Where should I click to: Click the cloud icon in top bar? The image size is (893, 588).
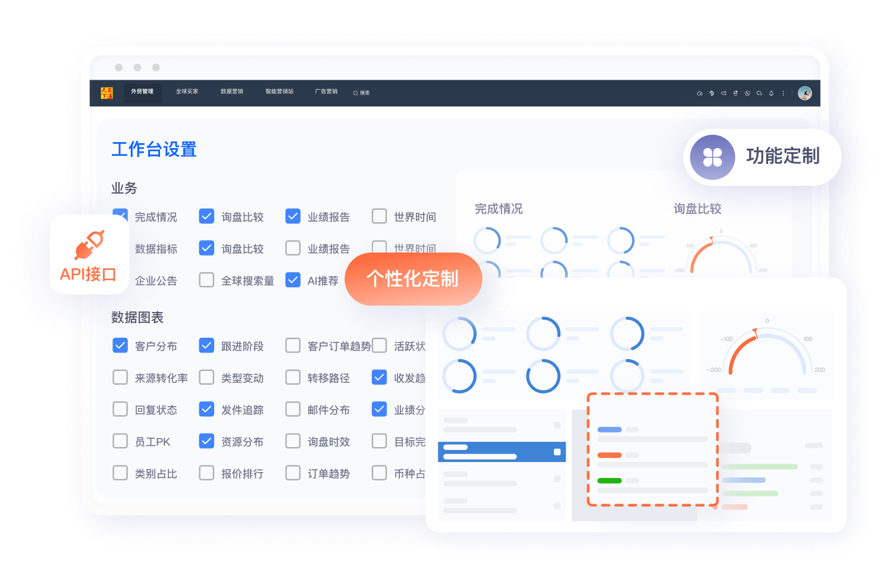(700, 93)
